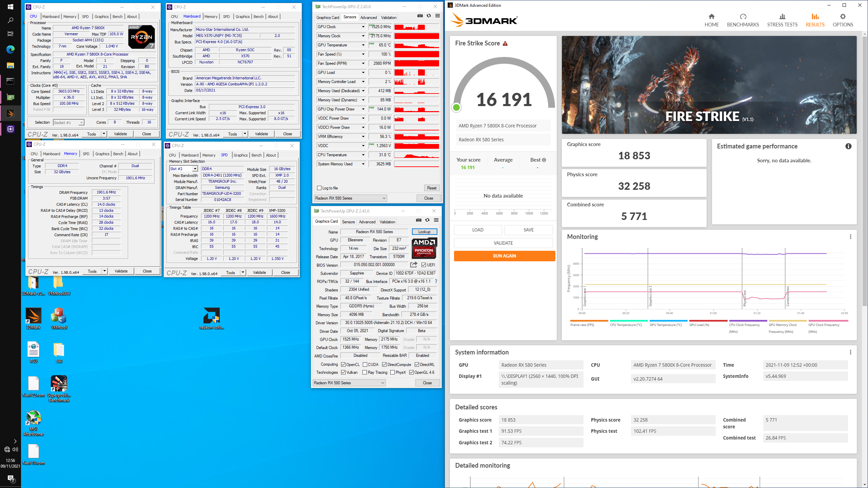This screenshot has height=488, width=868.
Task: Switch to Validation tab in GPU-Z Graphics Card window
Action: click(x=387, y=222)
